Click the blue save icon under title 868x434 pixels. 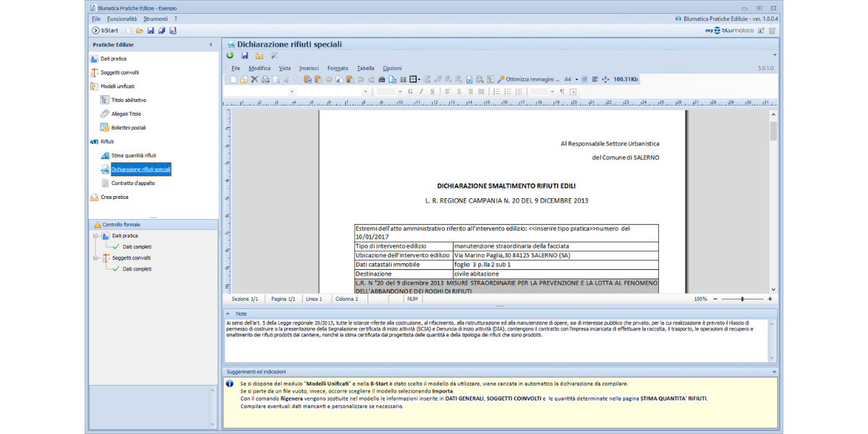click(x=244, y=55)
